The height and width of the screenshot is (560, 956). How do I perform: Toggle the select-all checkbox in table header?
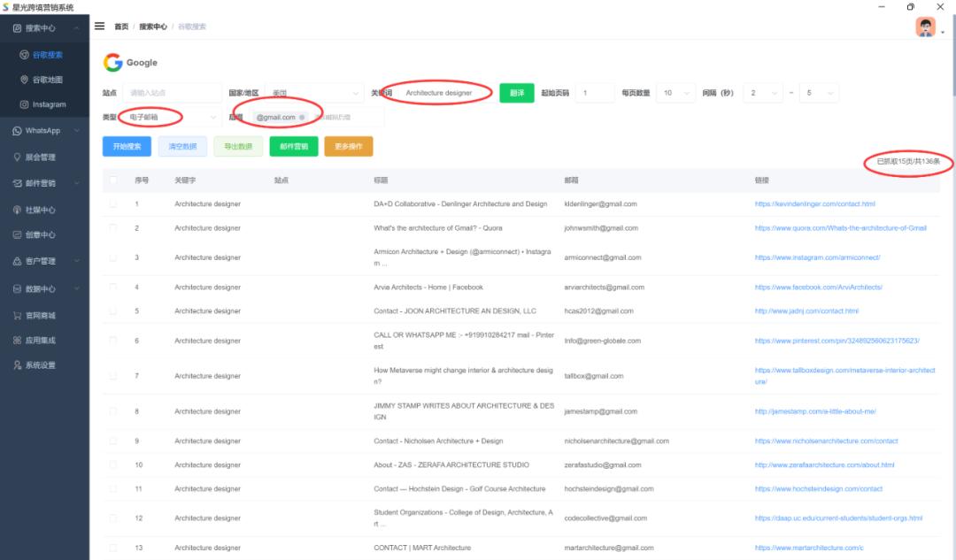point(112,180)
